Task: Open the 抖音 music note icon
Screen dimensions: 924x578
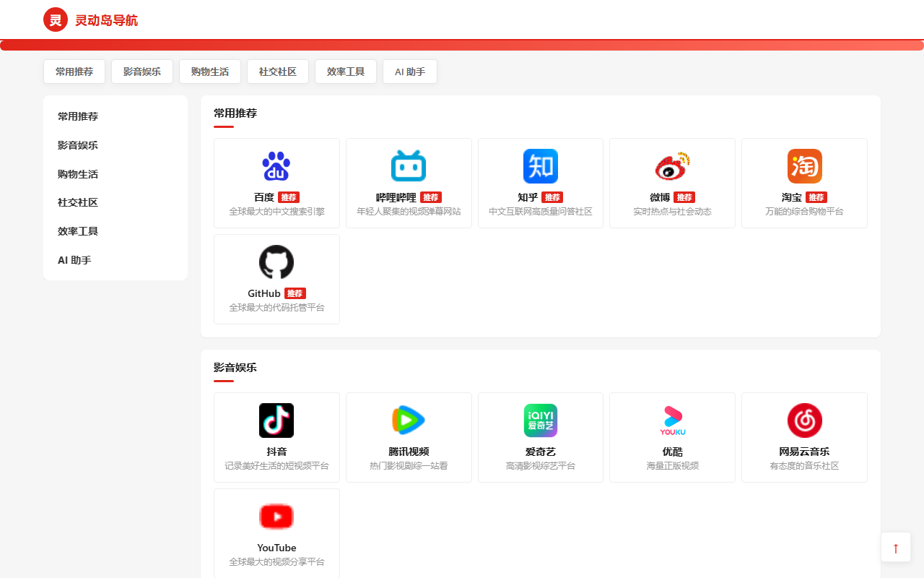Action: 276,420
